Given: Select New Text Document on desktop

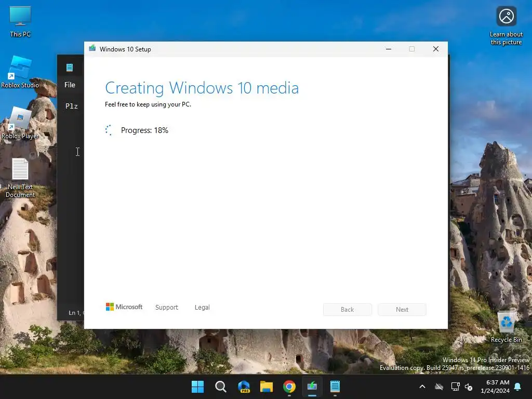Looking at the screenshot, I should 20,178.
